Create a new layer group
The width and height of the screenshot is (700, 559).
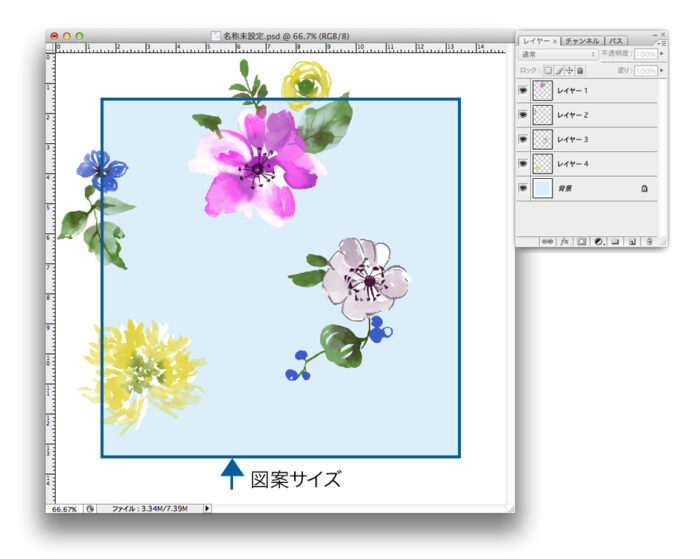(x=615, y=241)
